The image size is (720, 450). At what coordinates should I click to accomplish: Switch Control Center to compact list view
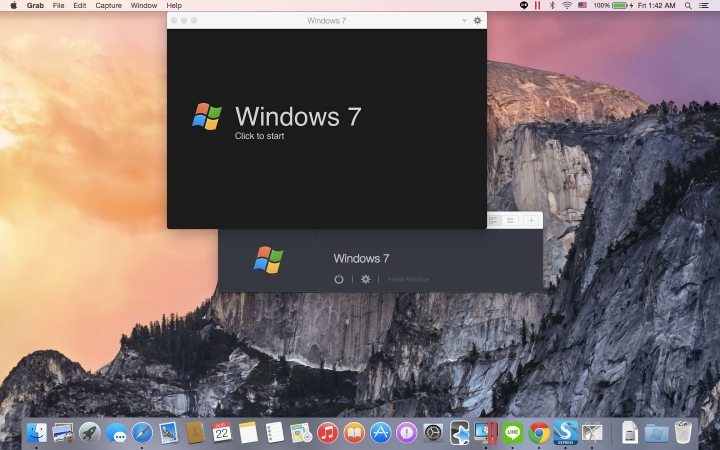pyautogui.click(x=510, y=220)
